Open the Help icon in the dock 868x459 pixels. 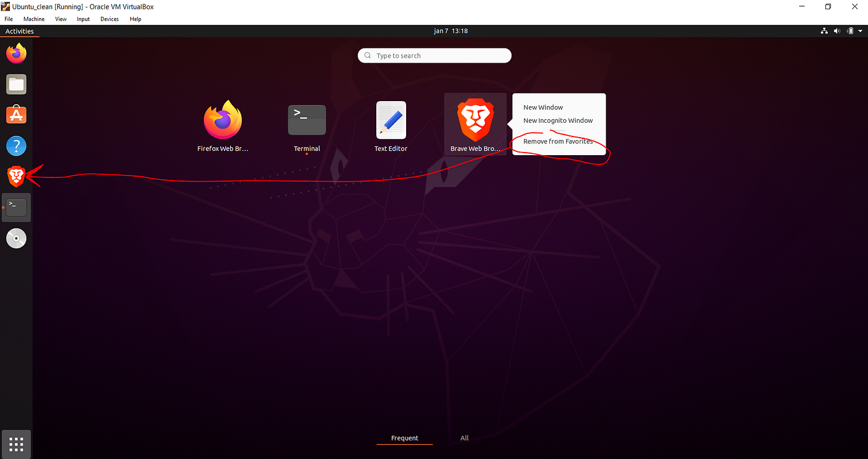17,146
